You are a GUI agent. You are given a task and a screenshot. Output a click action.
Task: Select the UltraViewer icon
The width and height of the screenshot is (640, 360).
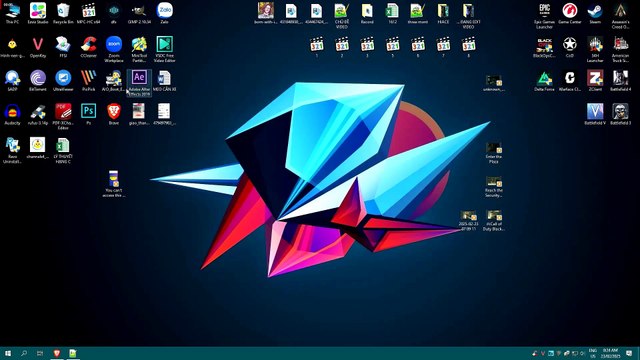point(63,81)
